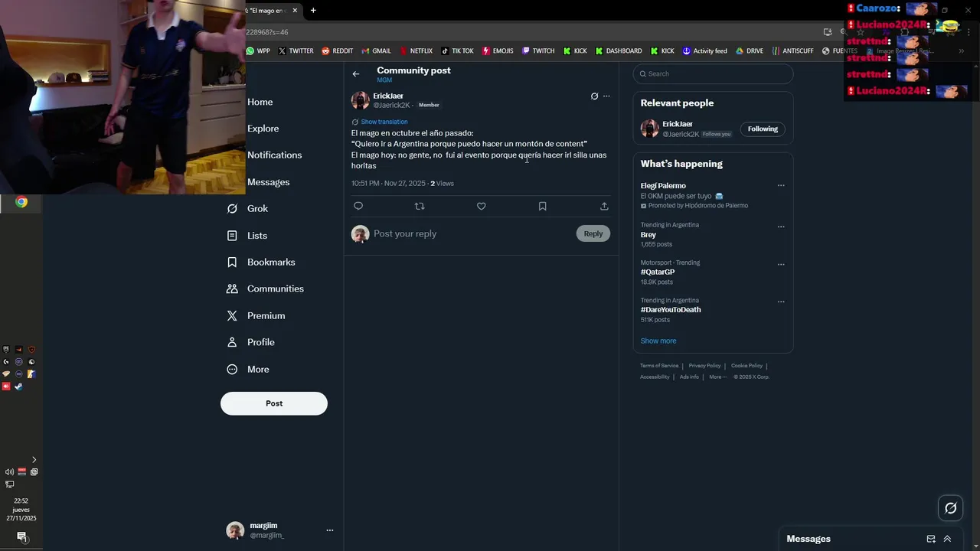
Task: Like the post with the heart icon
Action: (481, 206)
